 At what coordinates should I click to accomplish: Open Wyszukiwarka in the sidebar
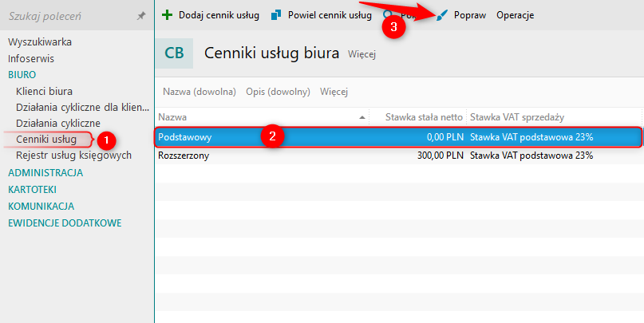point(40,41)
